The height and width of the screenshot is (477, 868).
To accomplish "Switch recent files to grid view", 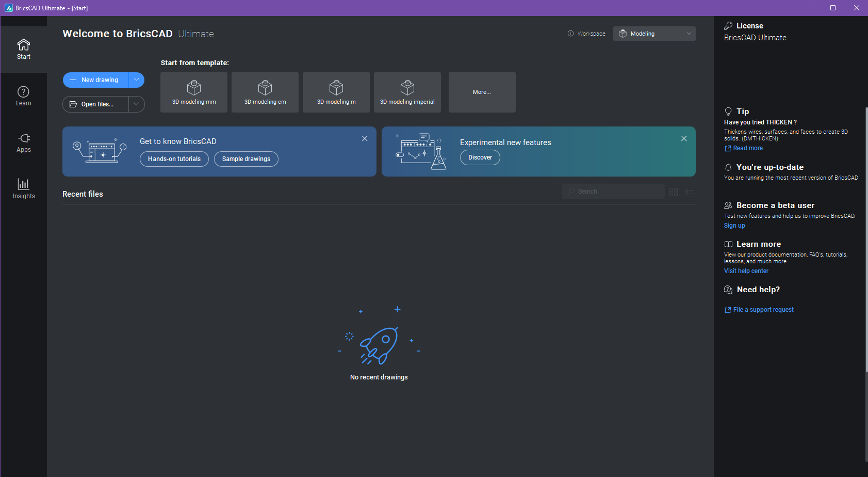I will tap(674, 192).
